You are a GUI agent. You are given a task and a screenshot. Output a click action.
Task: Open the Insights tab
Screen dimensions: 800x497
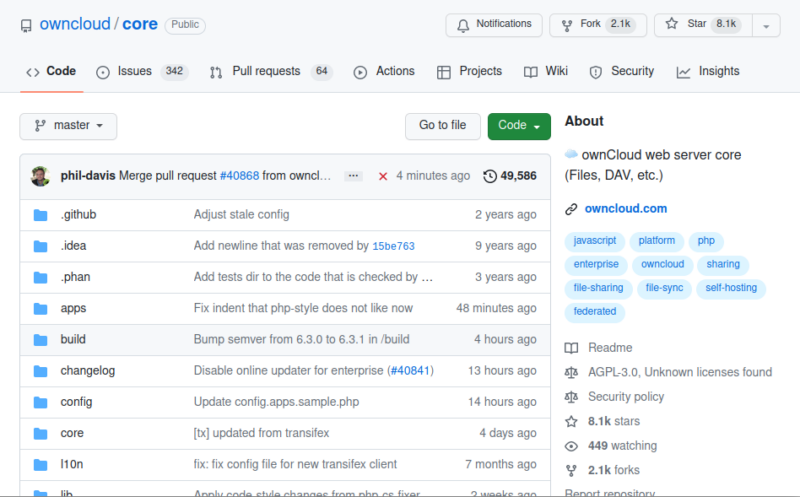[x=708, y=71]
